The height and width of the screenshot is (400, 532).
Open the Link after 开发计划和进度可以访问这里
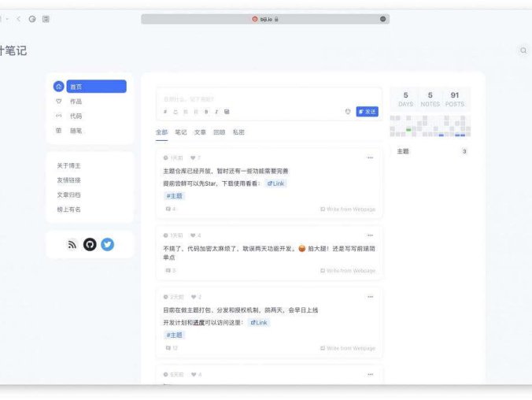pyautogui.click(x=259, y=323)
